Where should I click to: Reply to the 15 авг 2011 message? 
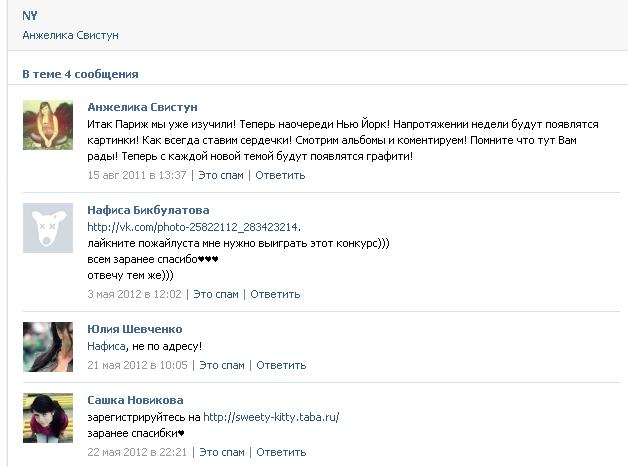click(280, 175)
